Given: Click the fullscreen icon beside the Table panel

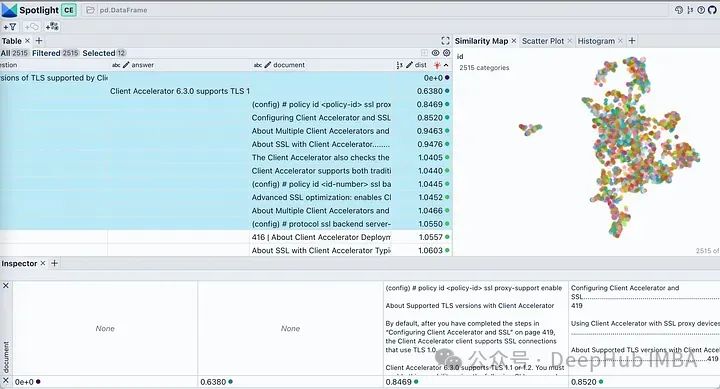Looking at the screenshot, I should 445,41.
